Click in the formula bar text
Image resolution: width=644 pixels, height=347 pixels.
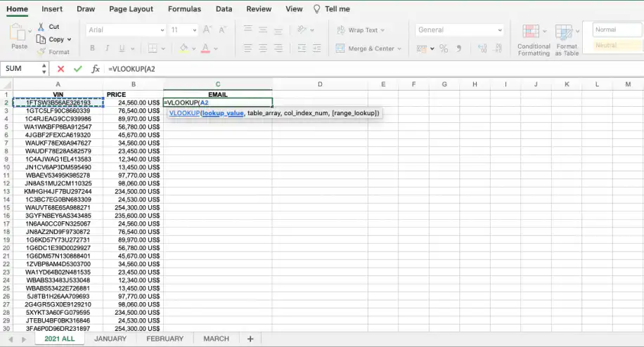pos(131,69)
